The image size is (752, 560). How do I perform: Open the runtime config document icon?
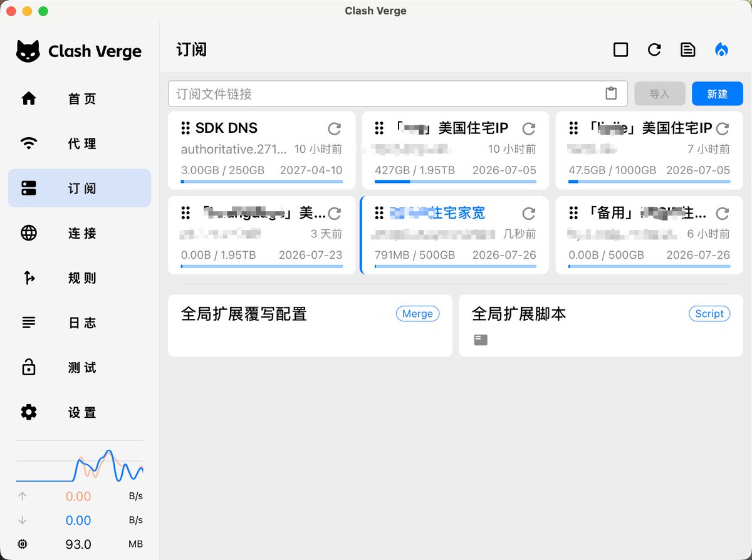point(688,49)
